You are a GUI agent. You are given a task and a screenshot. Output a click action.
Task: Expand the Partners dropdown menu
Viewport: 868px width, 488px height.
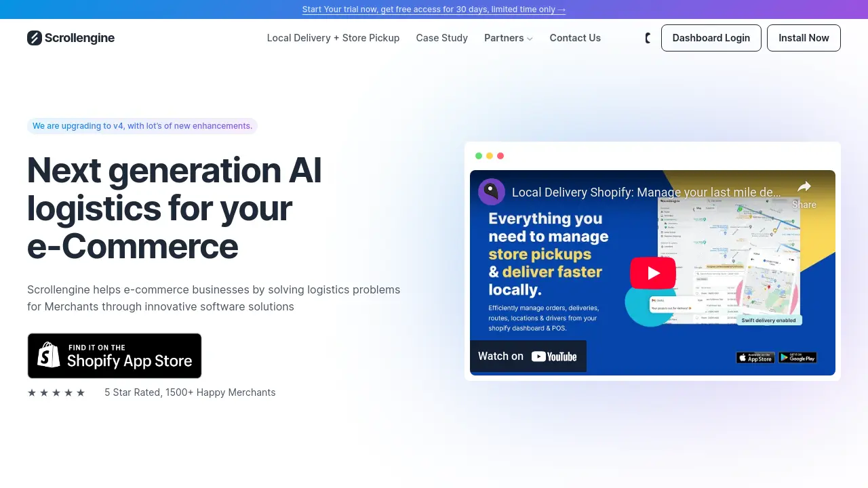pyautogui.click(x=508, y=38)
